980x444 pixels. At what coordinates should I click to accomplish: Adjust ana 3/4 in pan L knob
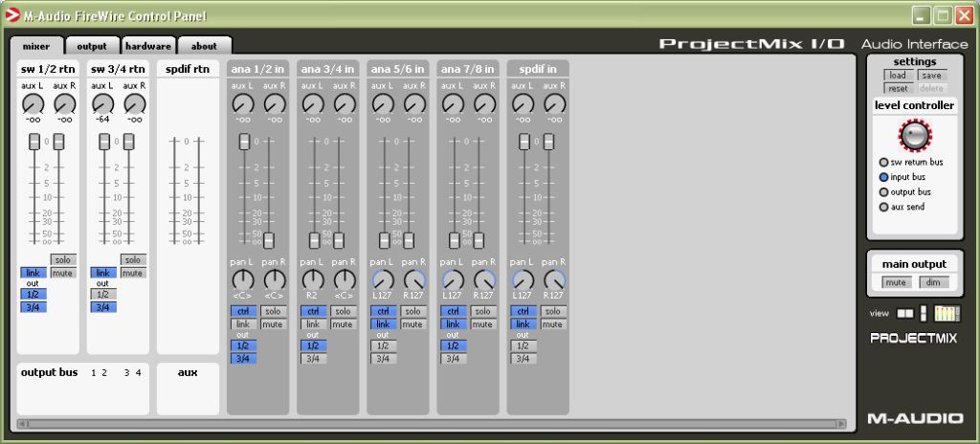(x=313, y=279)
